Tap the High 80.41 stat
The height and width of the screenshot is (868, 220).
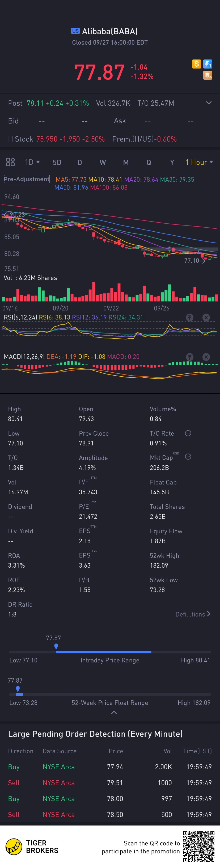[x=15, y=414]
